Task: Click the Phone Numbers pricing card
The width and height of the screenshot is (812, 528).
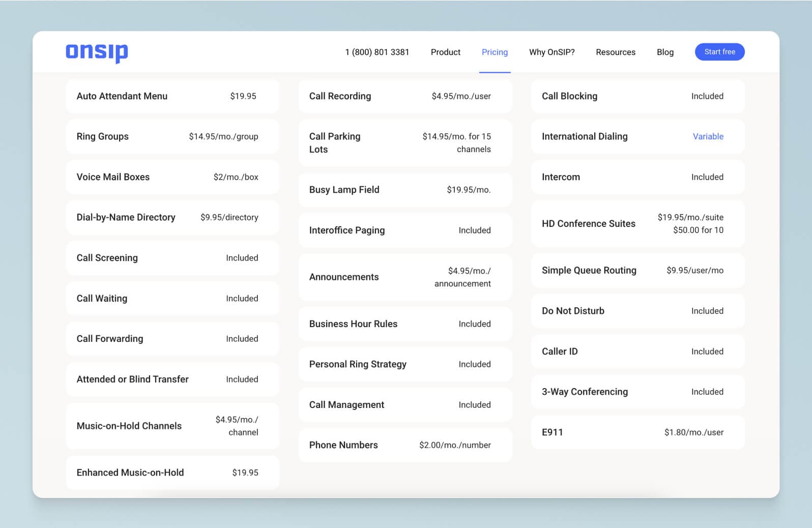Action: 404,445
